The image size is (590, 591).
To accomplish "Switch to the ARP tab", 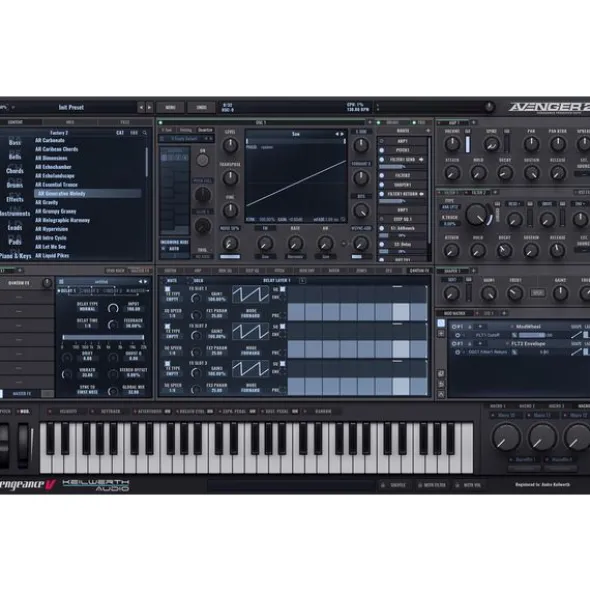I will coord(198,271).
